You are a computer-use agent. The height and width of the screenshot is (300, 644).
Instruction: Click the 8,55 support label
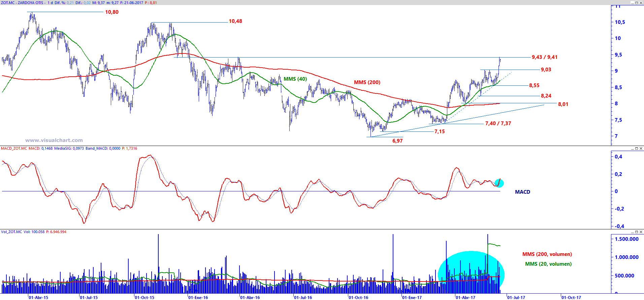tap(534, 85)
